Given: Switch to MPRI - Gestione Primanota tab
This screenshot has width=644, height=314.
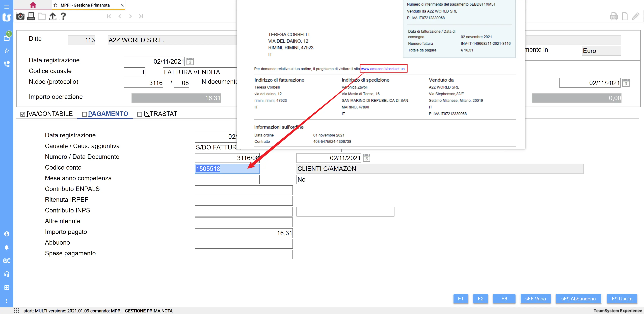Looking at the screenshot, I should click(85, 5).
